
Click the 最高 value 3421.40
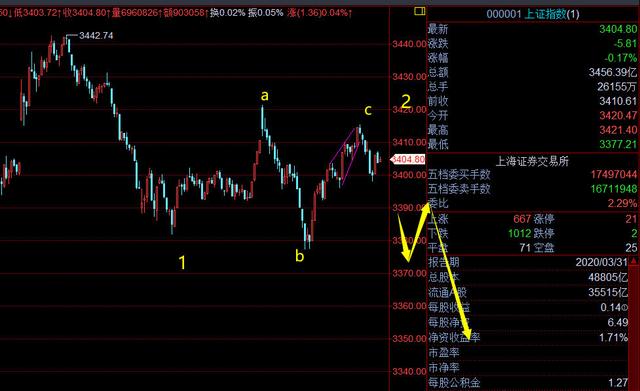click(618, 130)
